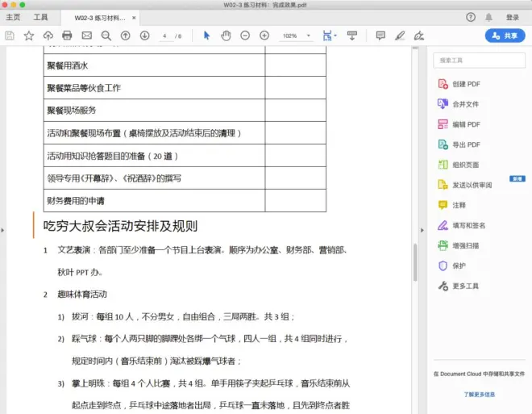Click the zoom in plus icon
This screenshot has height=414, width=532.
click(x=264, y=36)
